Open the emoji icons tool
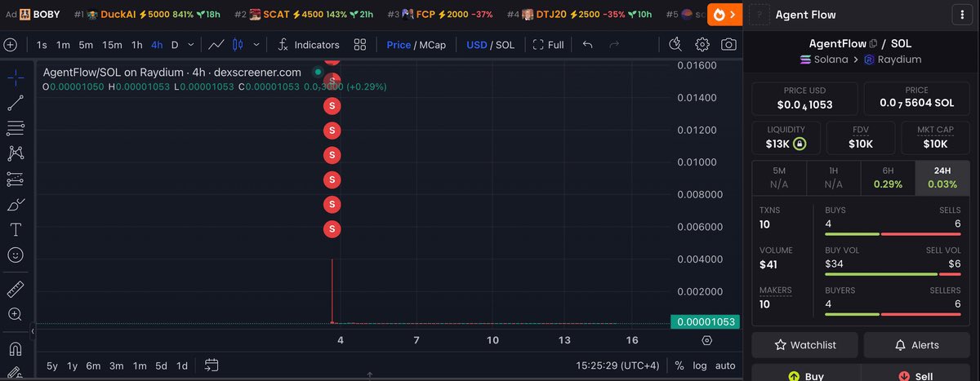980x381 pixels. [x=15, y=255]
